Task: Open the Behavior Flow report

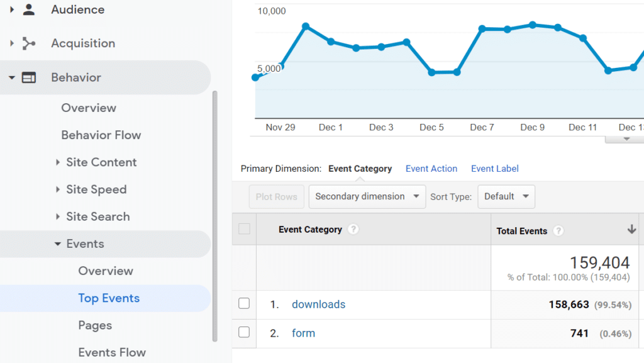Action: [101, 135]
